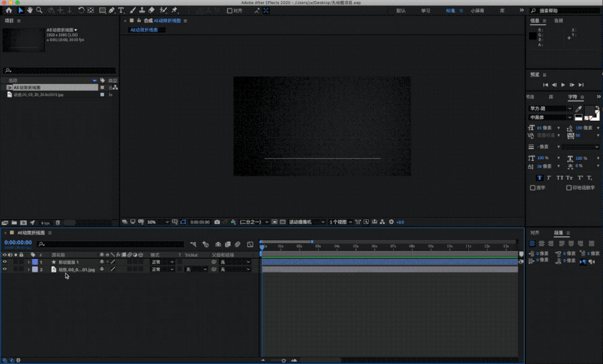Open the 音频 panel tab
Image resolution: width=603 pixels, height=364 pixels.
(x=558, y=21)
